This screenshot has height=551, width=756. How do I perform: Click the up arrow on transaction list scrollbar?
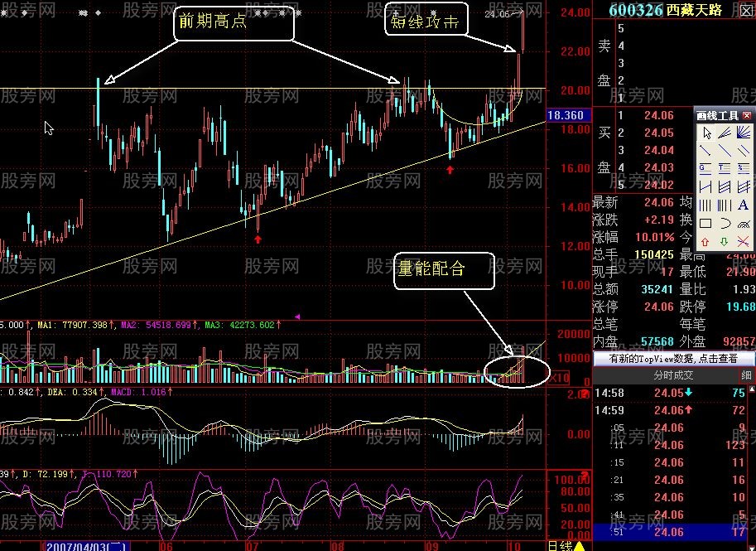tap(751, 389)
